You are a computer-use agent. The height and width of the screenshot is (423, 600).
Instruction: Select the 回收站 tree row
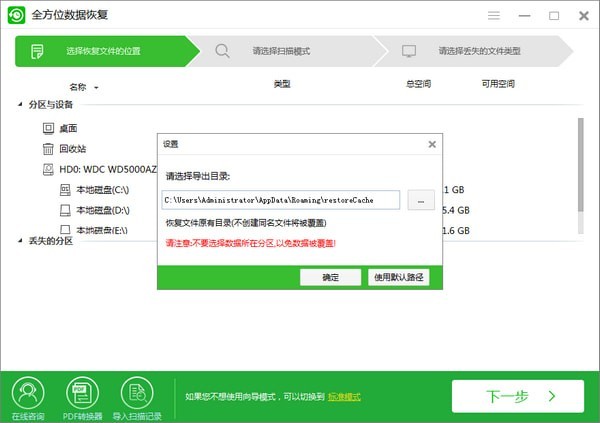[64, 149]
